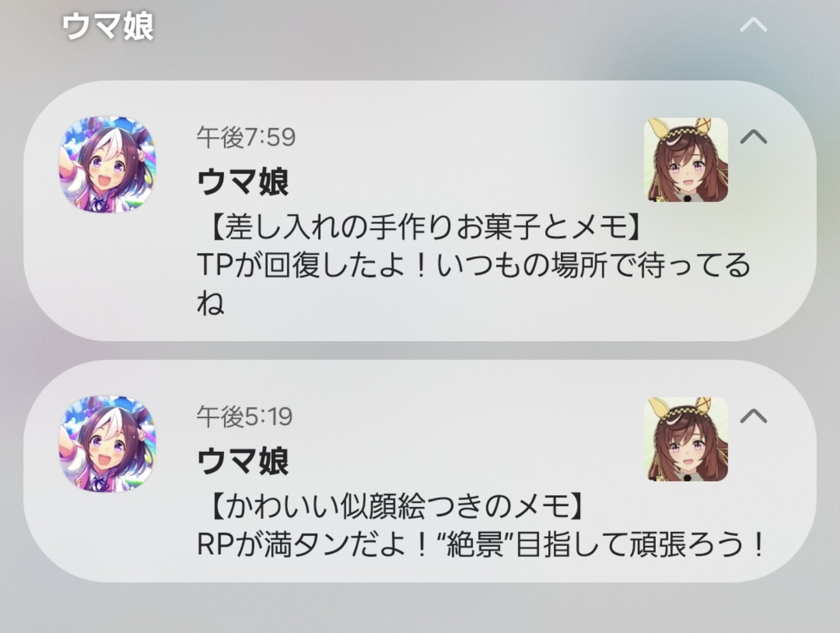Tap the app icon on the 午後5:19 notification

(107, 444)
